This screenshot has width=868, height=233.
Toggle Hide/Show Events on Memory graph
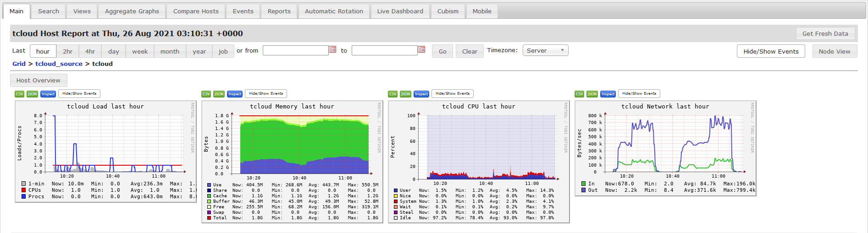[266, 93]
